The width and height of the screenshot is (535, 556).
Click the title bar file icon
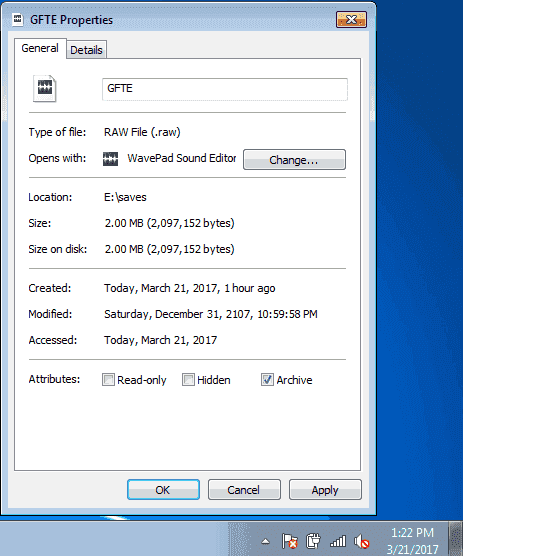(17, 20)
